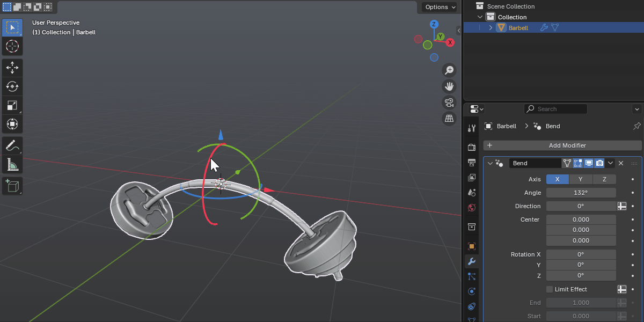Pin the properties editor context

click(x=636, y=126)
